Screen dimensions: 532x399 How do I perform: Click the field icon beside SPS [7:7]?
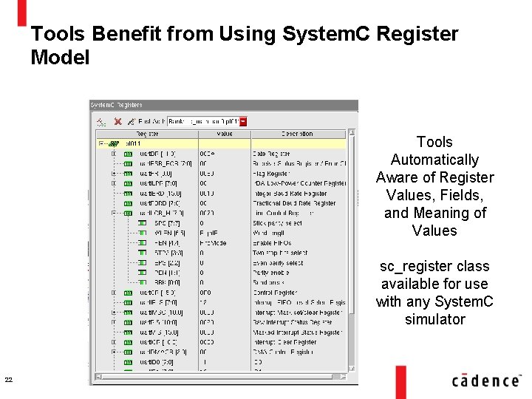point(143,223)
